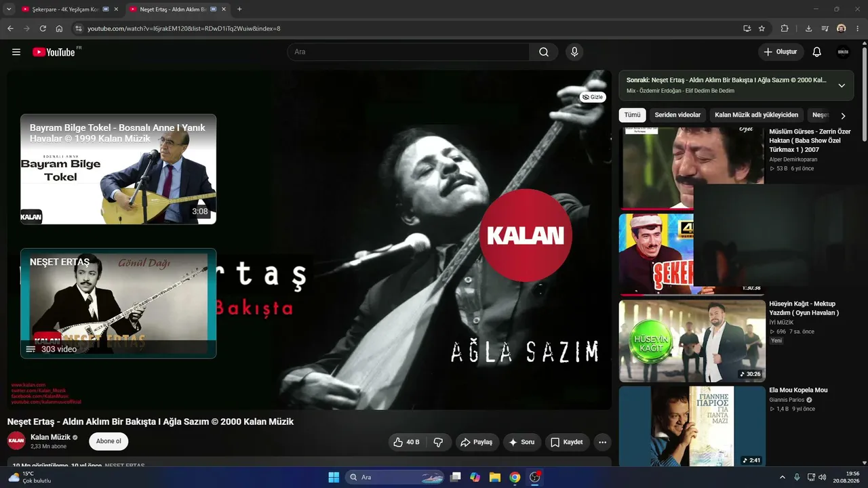The height and width of the screenshot is (488, 868).
Task: Open Kalan Müzik channel avatar
Action: pos(16,441)
